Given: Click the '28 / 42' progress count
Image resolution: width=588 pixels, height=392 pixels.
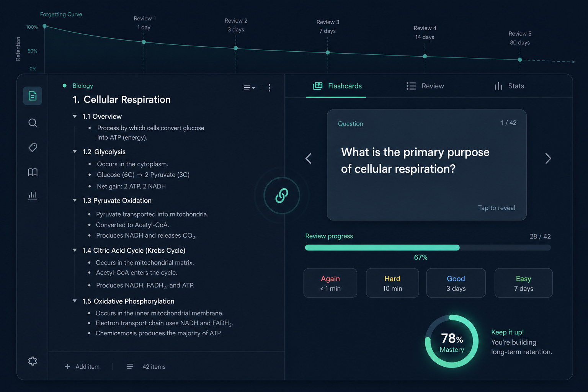Looking at the screenshot, I should (540, 237).
